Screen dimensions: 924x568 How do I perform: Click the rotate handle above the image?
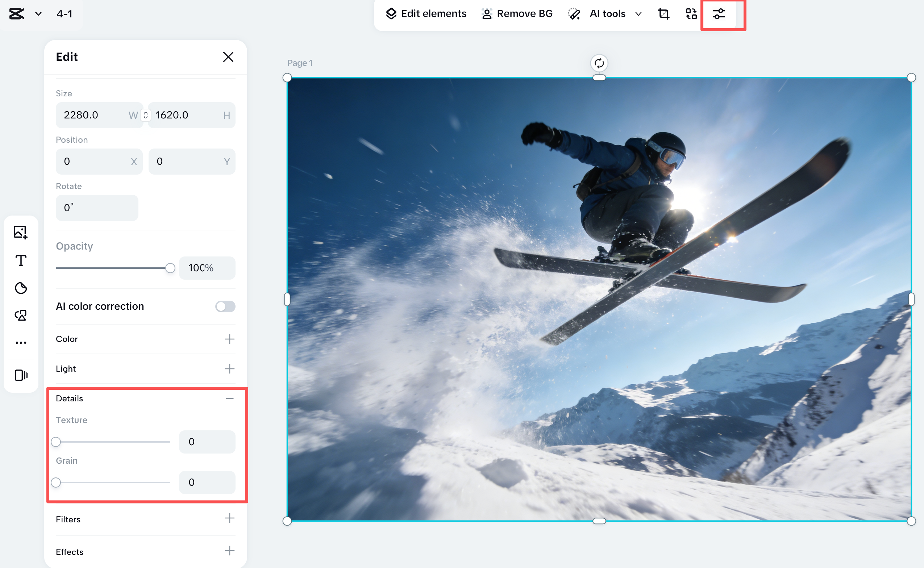click(599, 63)
